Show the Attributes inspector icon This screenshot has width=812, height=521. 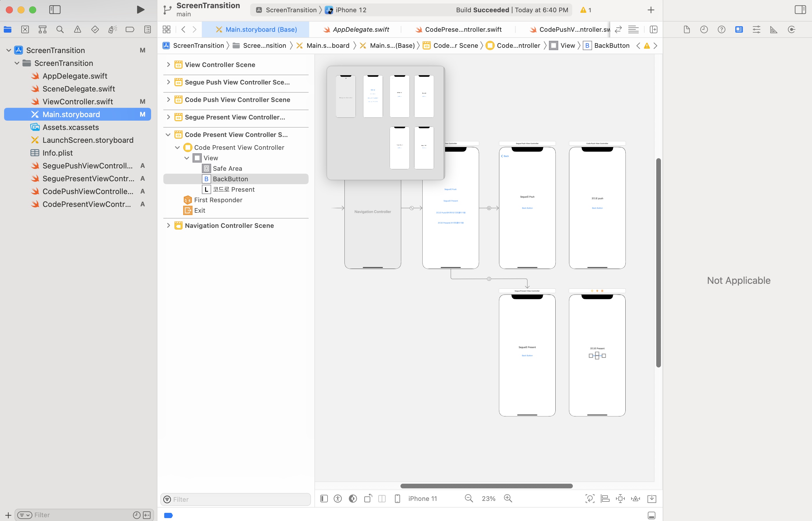(756, 29)
